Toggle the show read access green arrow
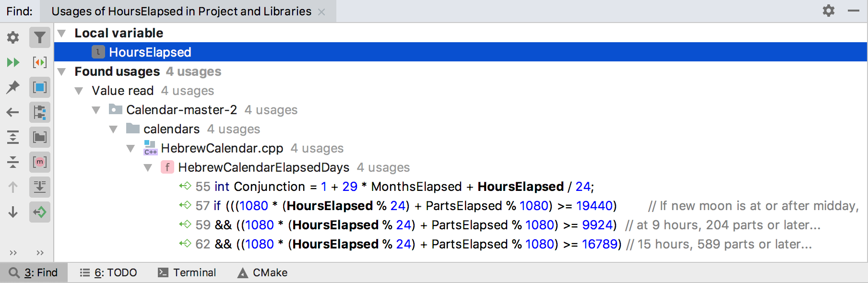 click(x=40, y=212)
